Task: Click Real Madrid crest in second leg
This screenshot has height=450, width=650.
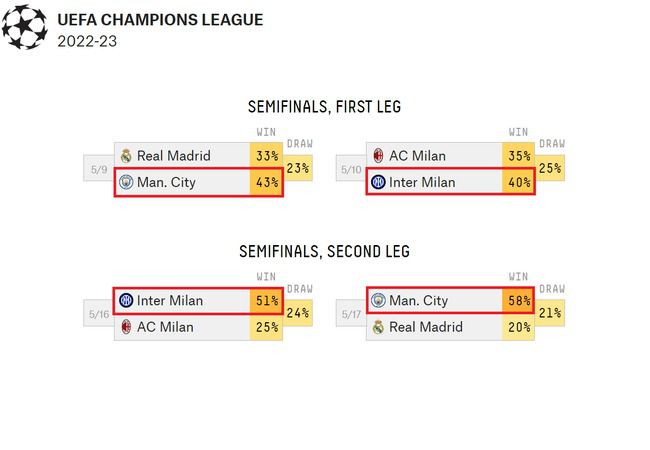Action: pyautogui.click(x=378, y=327)
